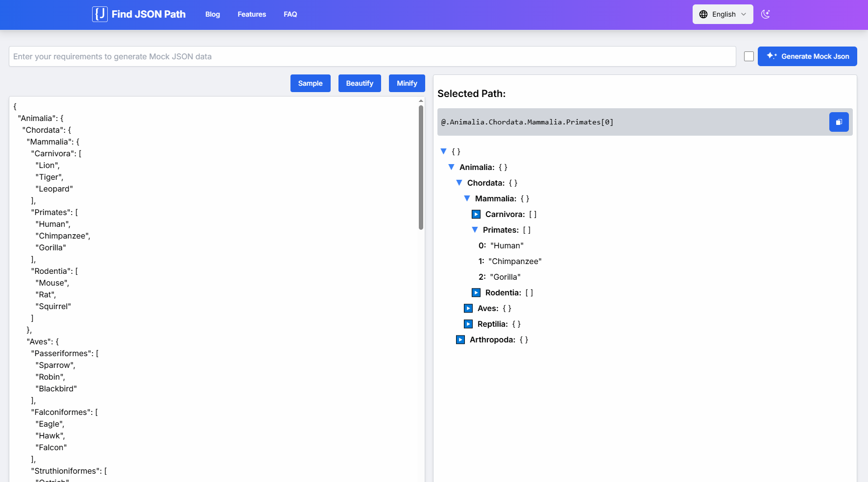Screen dimensions: 868x482
Task: Click the sparkle icon on Generate Mock Json
Action: 772,56
